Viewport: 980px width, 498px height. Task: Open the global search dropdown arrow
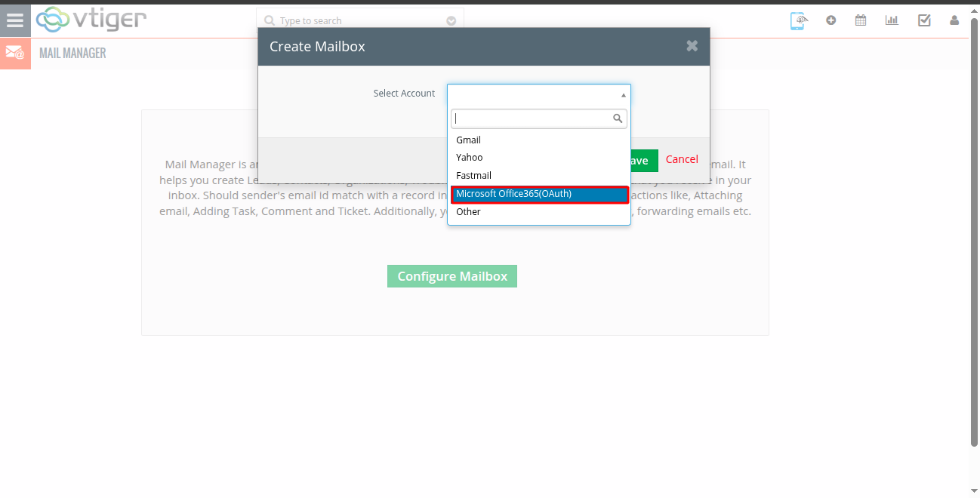[451, 21]
